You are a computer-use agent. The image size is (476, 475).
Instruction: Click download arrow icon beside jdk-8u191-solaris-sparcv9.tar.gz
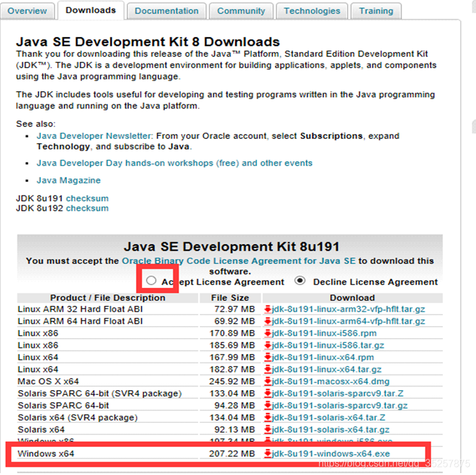pos(267,406)
